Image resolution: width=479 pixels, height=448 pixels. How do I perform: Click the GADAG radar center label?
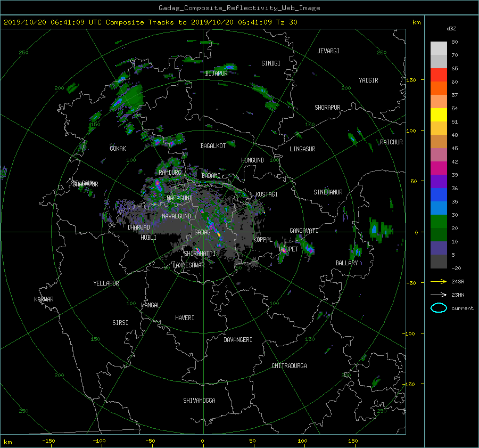203,232
